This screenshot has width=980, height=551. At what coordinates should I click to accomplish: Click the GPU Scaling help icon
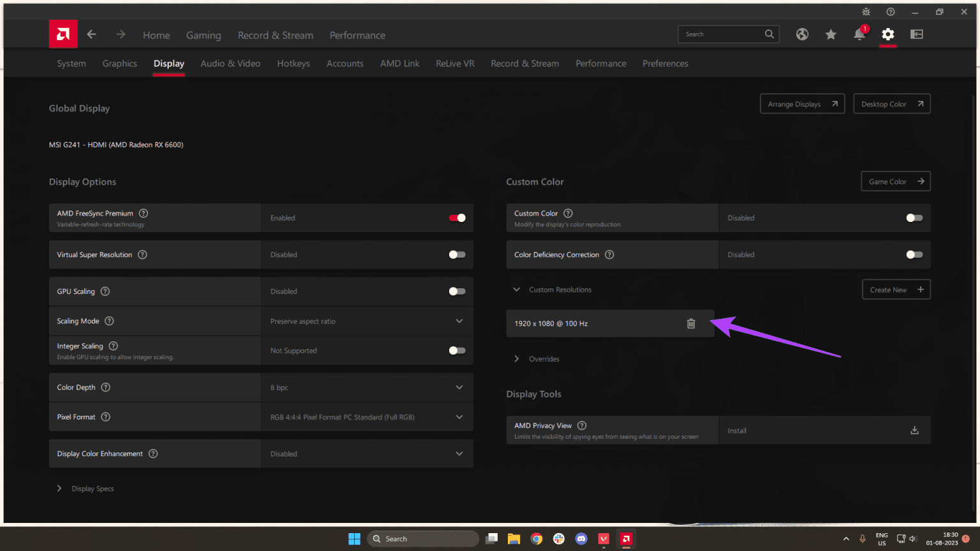[105, 291]
